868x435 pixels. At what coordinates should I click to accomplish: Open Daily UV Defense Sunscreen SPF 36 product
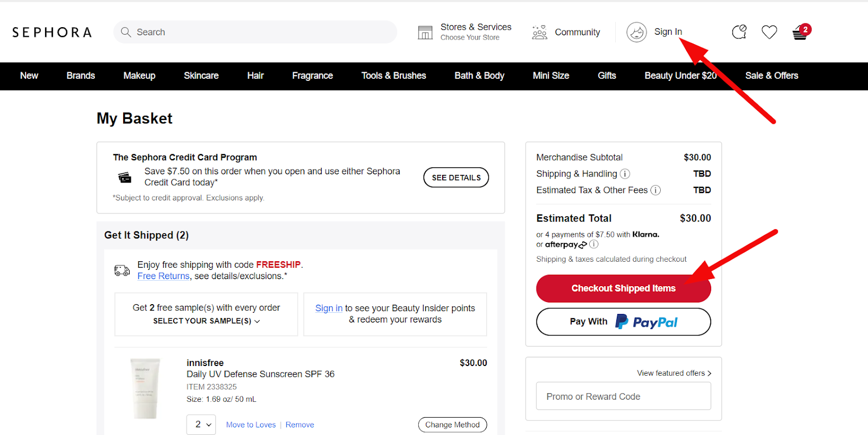[260, 374]
